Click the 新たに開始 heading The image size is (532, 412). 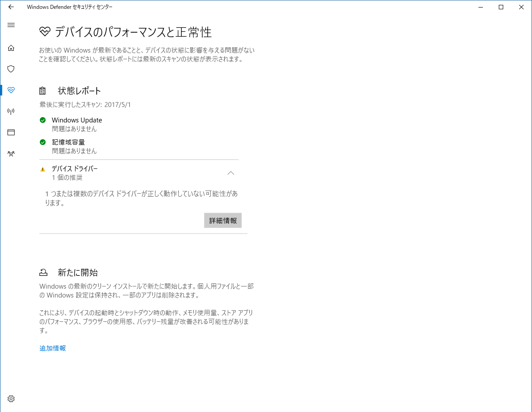pyautogui.click(x=78, y=272)
